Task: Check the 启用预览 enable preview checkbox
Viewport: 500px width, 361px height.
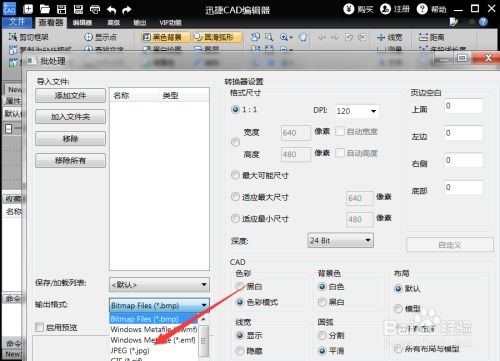Action: point(40,327)
